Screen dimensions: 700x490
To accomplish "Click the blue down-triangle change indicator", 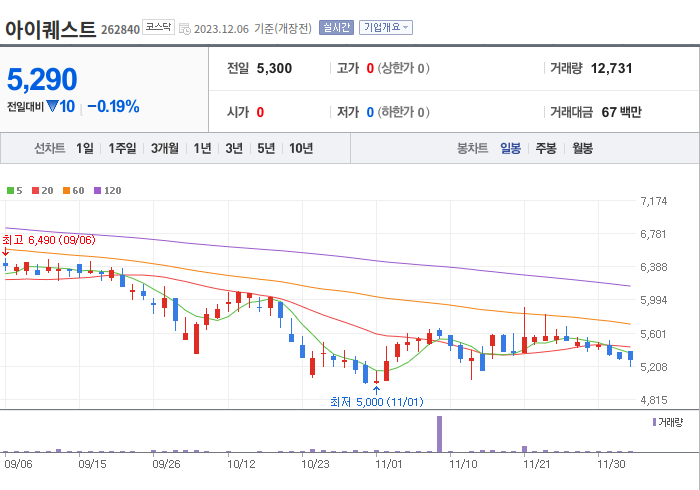I will [52, 106].
